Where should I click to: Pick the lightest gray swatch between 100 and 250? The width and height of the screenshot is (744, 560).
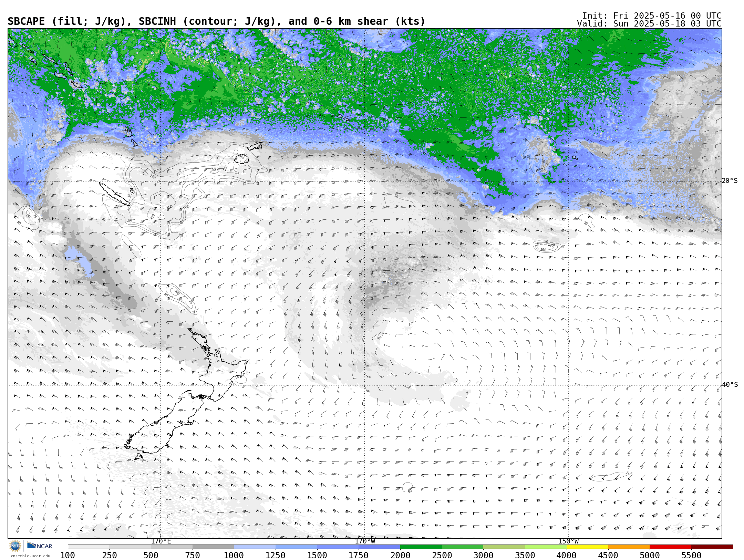click(x=89, y=547)
